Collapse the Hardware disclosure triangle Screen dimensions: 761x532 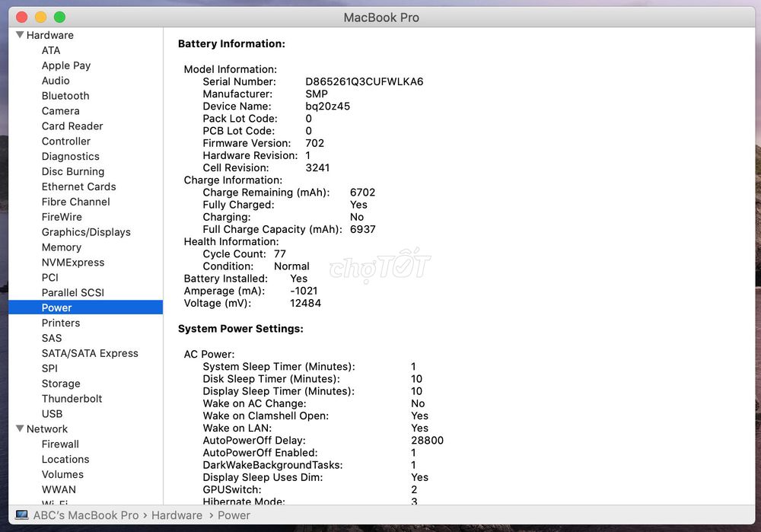[x=20, y=35]
